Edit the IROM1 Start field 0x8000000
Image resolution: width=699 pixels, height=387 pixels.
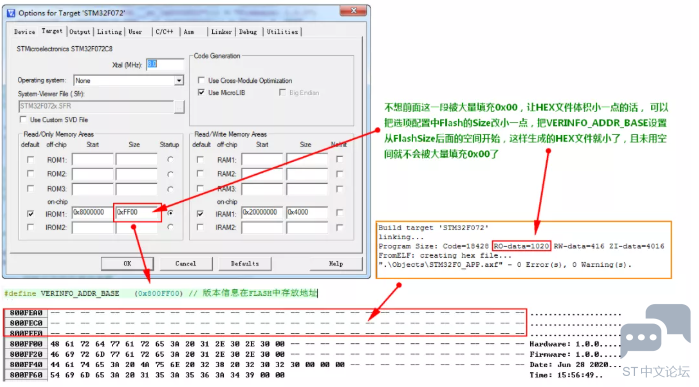tap(93, 213)
